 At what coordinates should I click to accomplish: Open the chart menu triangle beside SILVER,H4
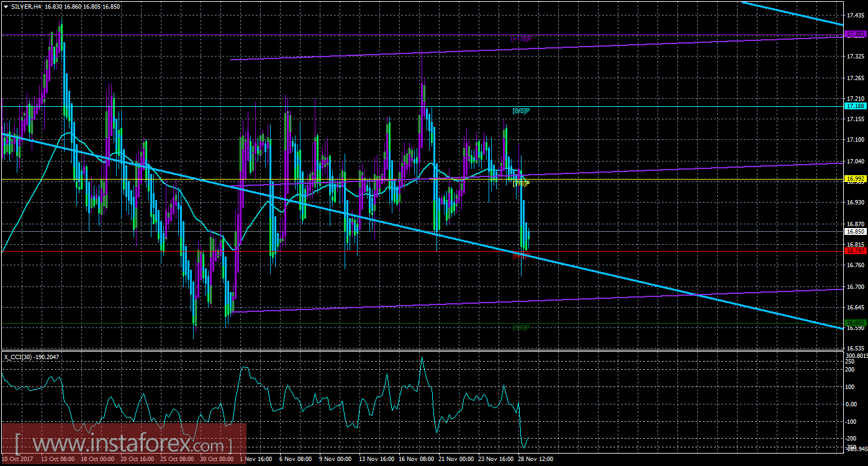(5, 6)
